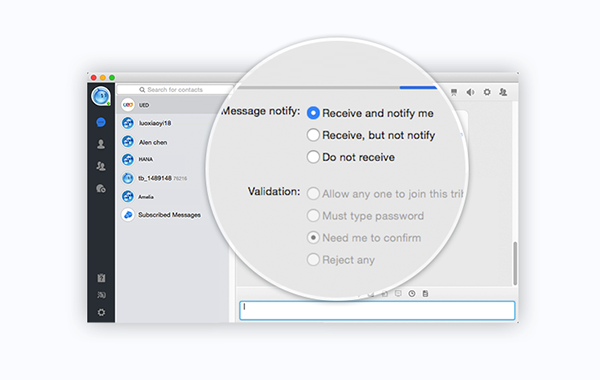
Task: Select Receive, but not notify option
Action: point(371,135)
